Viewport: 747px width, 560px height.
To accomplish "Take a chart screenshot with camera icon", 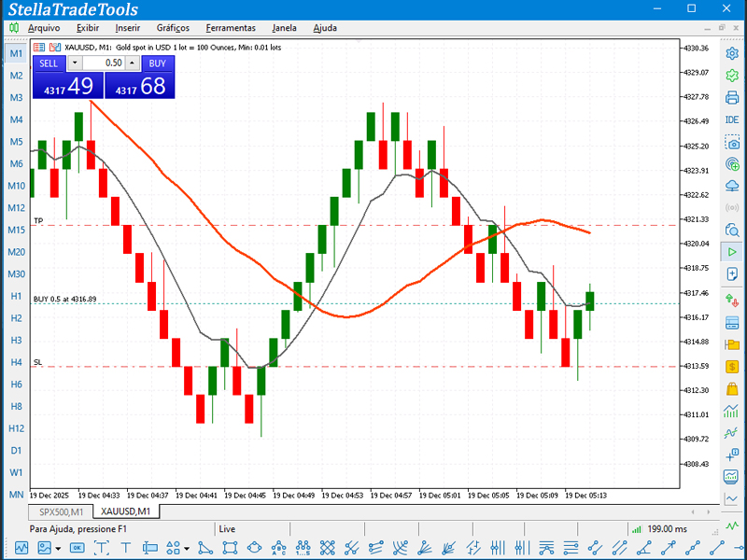I will click(733, 143).
